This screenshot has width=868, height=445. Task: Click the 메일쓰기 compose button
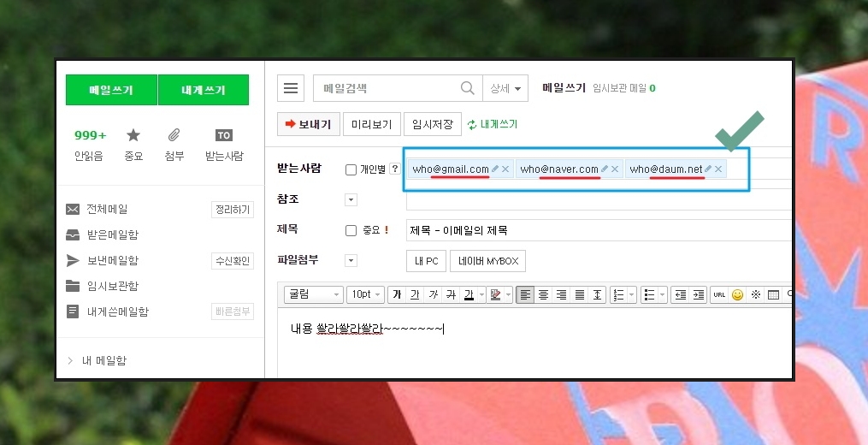pyautogui.click(x=111, y=90)
